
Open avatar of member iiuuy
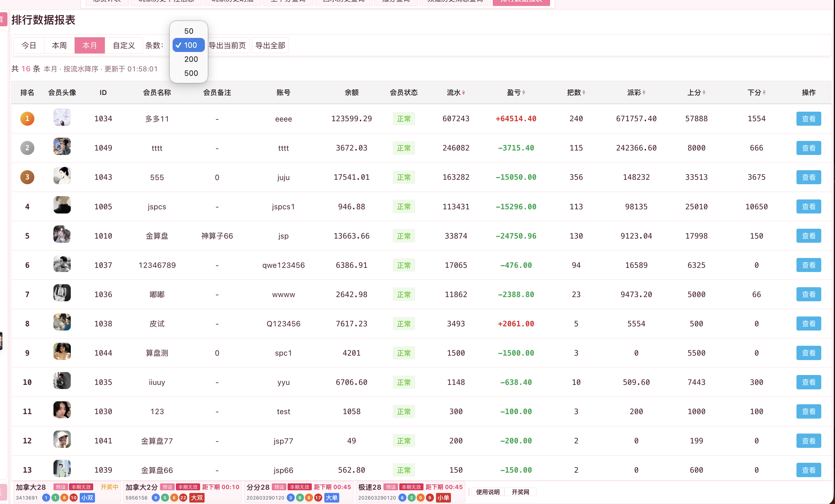coord(62,381)
